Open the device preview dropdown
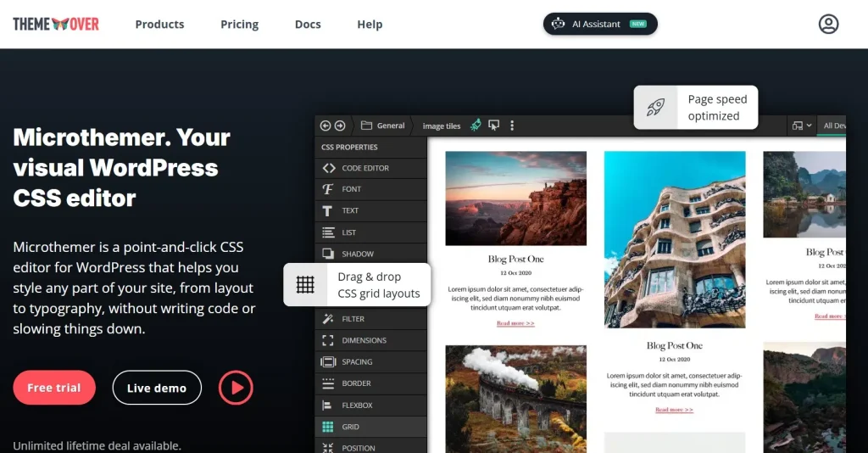This screenshot has width=868, height=453. (802, 126)
